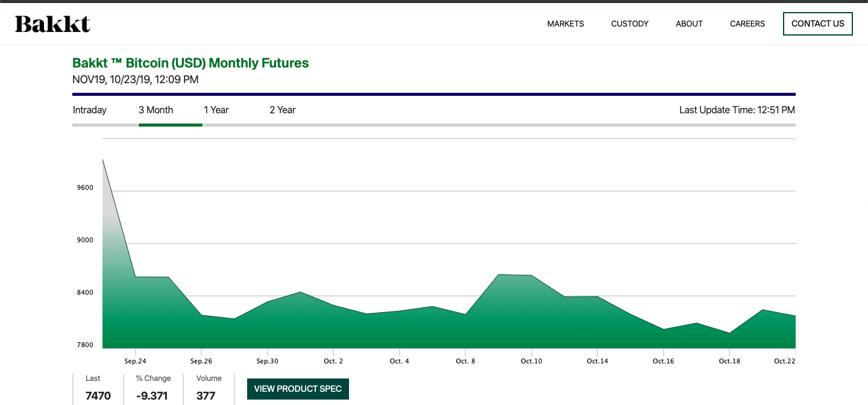This screenshot has height=405, width=868.
Task: Click the Oct. 4 axis label
Action: coord(400,362)
